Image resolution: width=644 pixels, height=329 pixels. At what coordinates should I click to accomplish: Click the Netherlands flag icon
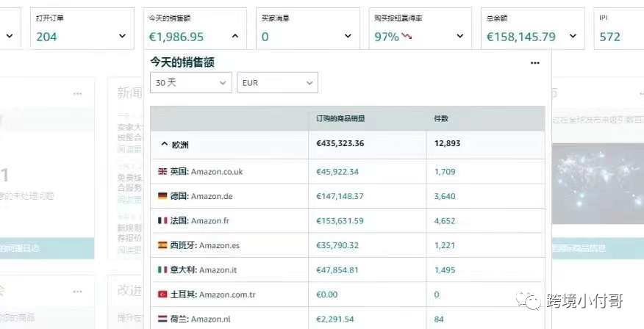pos(162,319)
